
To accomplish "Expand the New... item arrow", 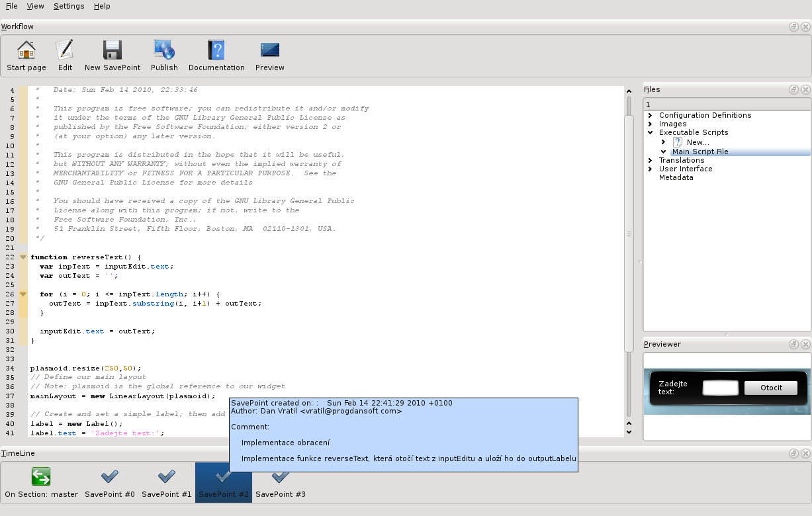I will (x=663, y=142).
